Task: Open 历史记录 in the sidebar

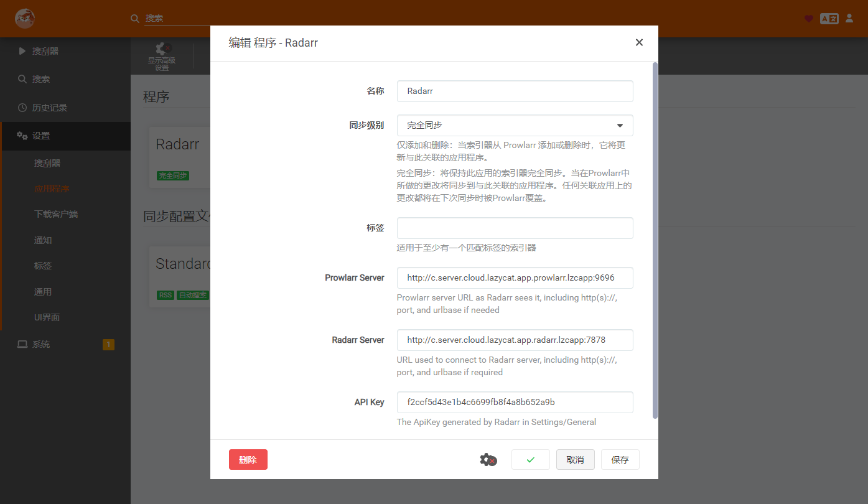Action: click(65, 108)
